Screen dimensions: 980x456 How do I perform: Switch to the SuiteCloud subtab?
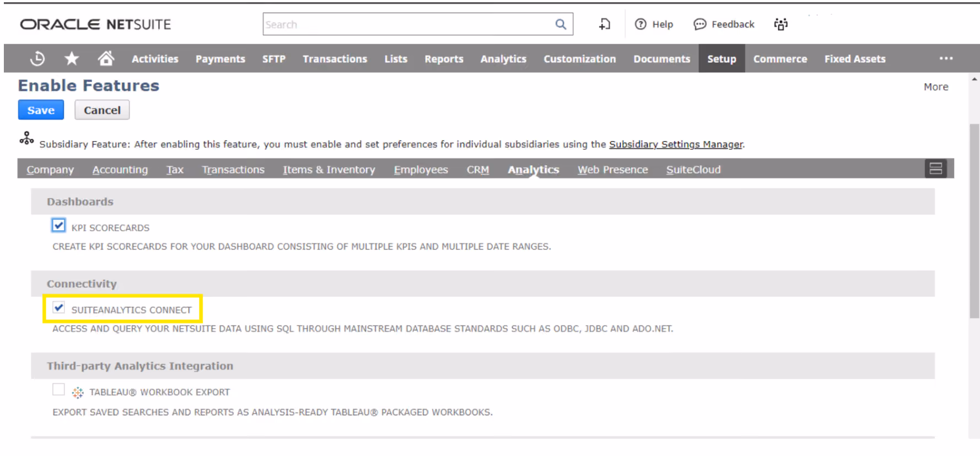[x=693, y=170]
